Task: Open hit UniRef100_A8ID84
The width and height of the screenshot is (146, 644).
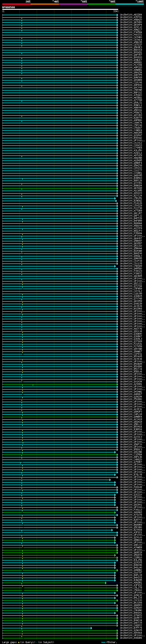Action: (x=131, y=15)
